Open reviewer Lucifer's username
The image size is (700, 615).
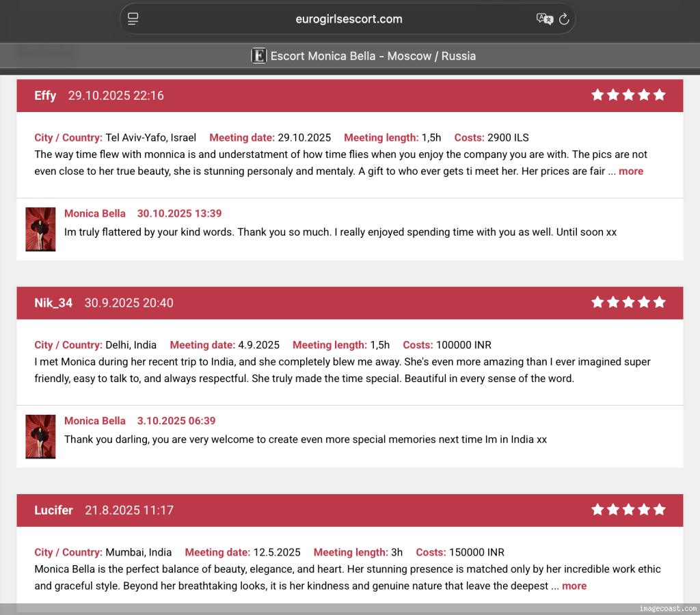[x=53, y=510]
